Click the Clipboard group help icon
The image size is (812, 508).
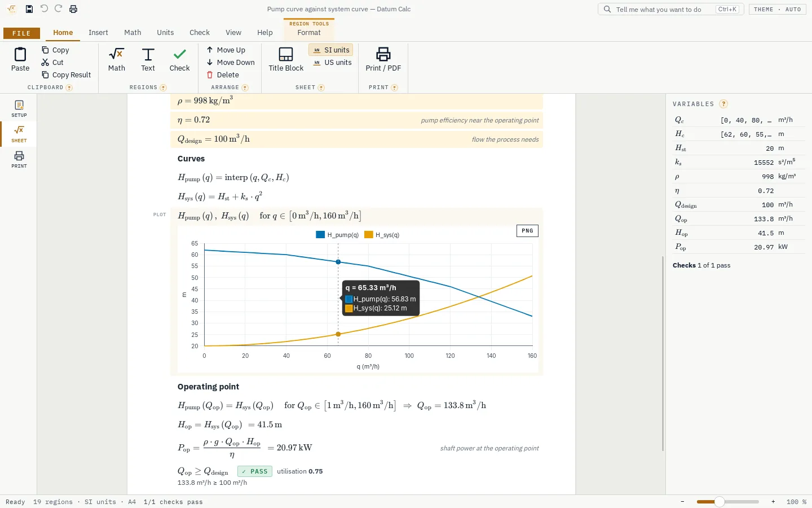pyautogui.click(x=69, y=87)
